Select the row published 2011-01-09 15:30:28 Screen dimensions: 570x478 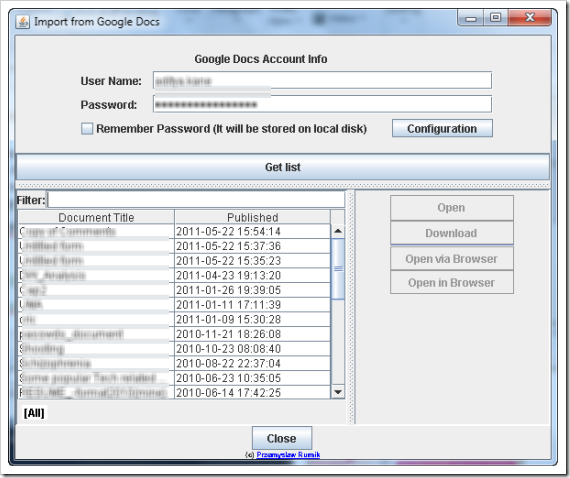click(x=174, y=319)
